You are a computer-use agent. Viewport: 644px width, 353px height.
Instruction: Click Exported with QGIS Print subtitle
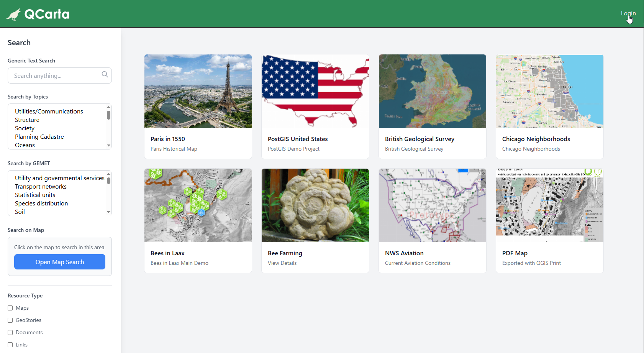pos(531,263)
